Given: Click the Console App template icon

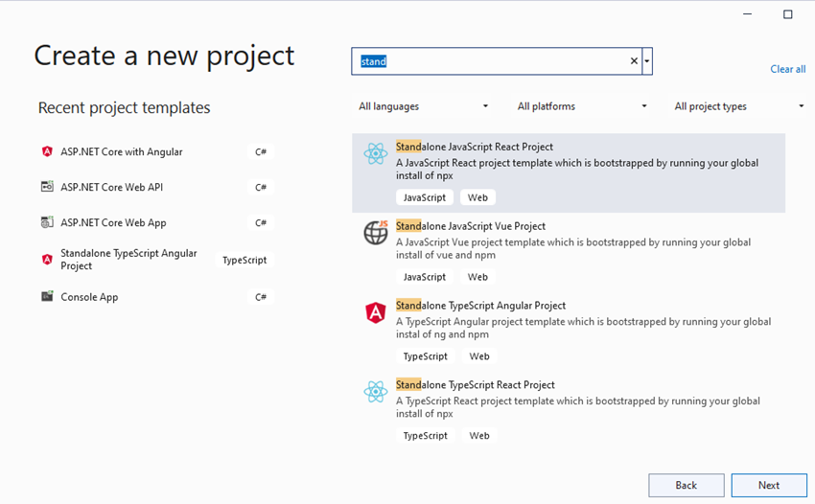Looking at the screenshot, I should [47, 297].
